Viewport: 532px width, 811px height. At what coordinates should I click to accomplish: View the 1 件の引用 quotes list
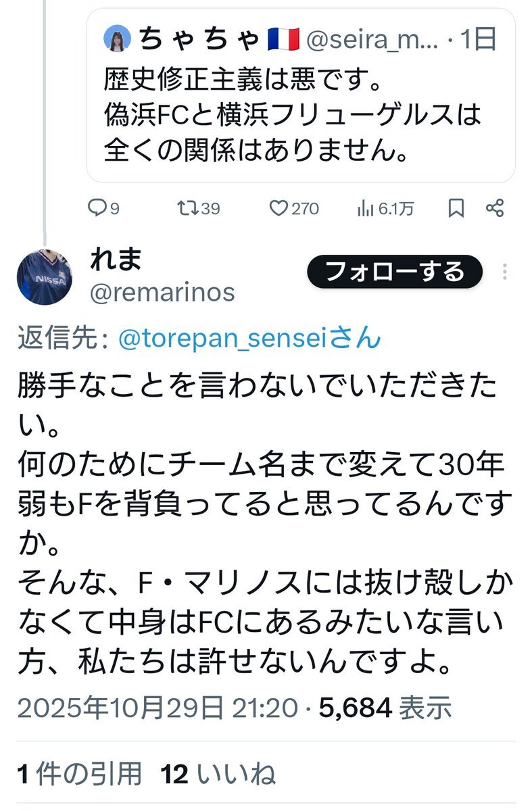80,774
